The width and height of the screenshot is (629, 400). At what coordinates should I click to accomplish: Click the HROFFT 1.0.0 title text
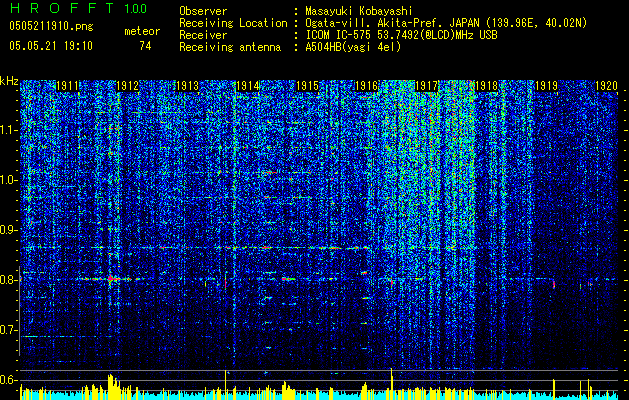click(x=78, y=8)
